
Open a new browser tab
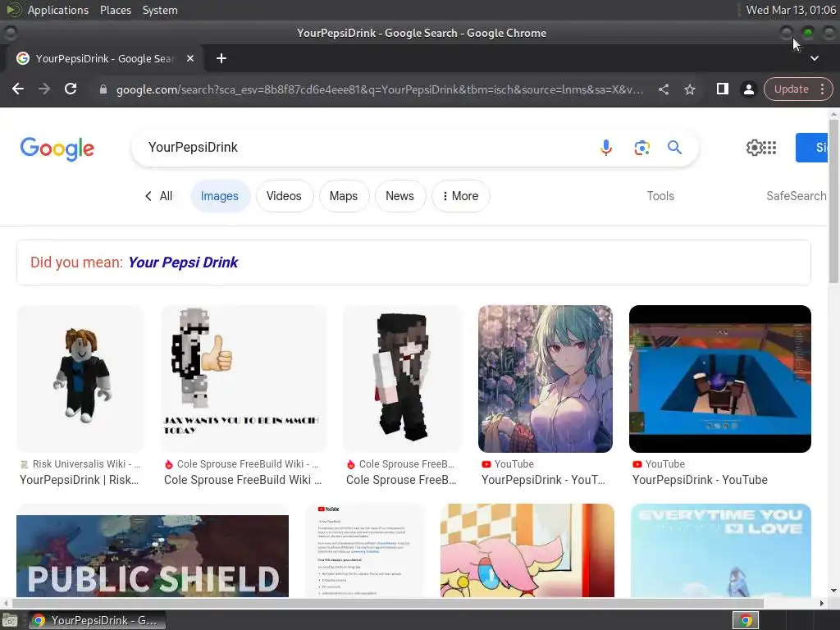221,58
